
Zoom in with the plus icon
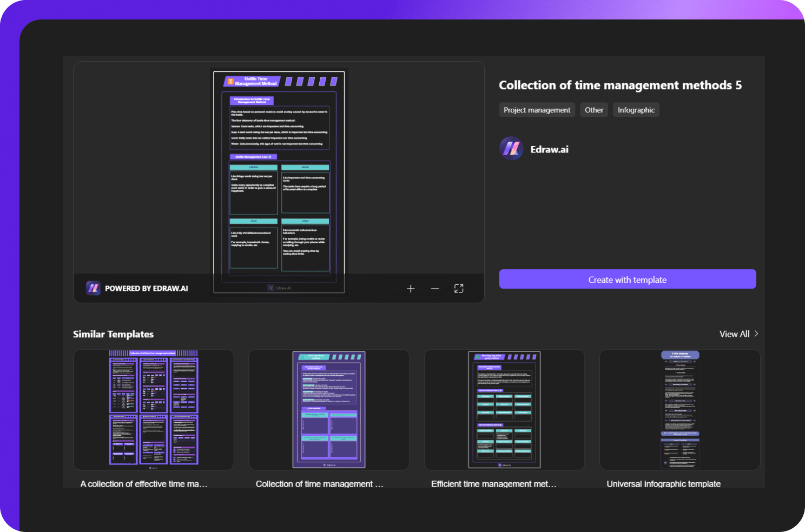(x=411, y=289)
